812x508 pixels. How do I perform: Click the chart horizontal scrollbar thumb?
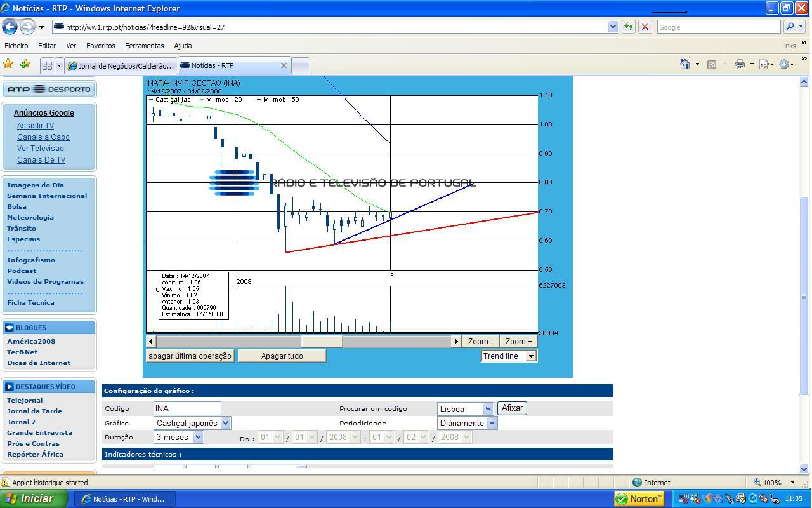click(x=322, y=342)
